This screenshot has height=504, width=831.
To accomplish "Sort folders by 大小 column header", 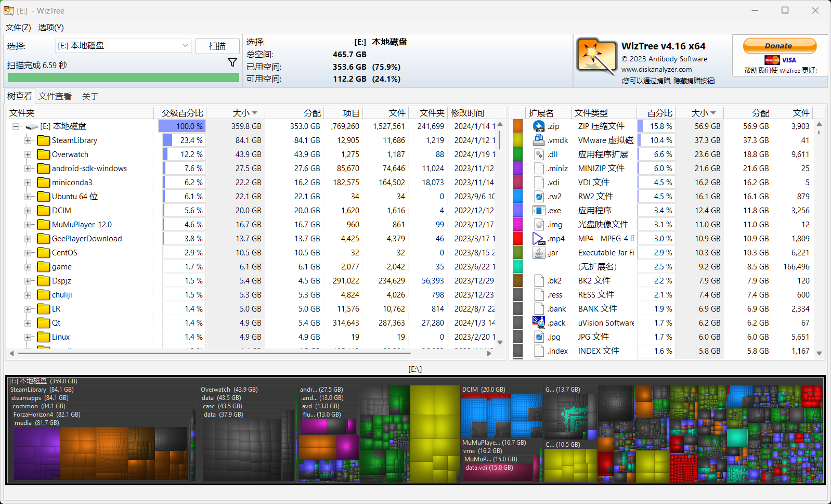I will pos(236,113).
